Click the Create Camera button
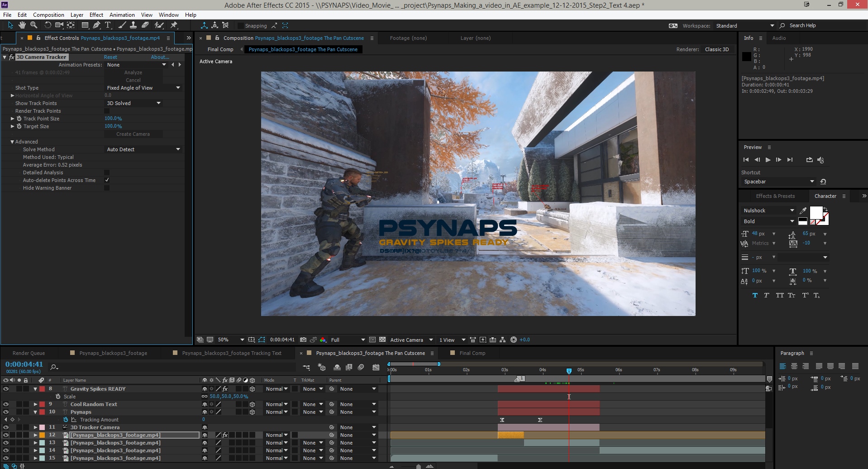 tap(133, 134)
